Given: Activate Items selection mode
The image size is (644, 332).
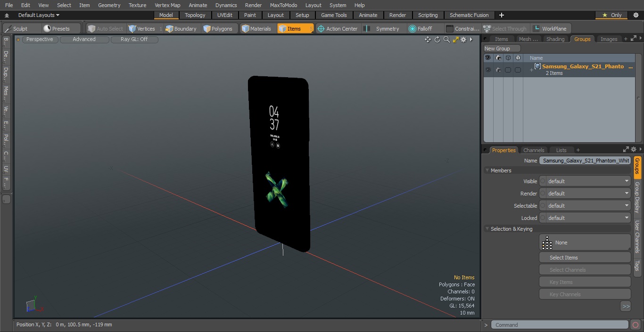Looking at the screenshot, I should [295, 29].
